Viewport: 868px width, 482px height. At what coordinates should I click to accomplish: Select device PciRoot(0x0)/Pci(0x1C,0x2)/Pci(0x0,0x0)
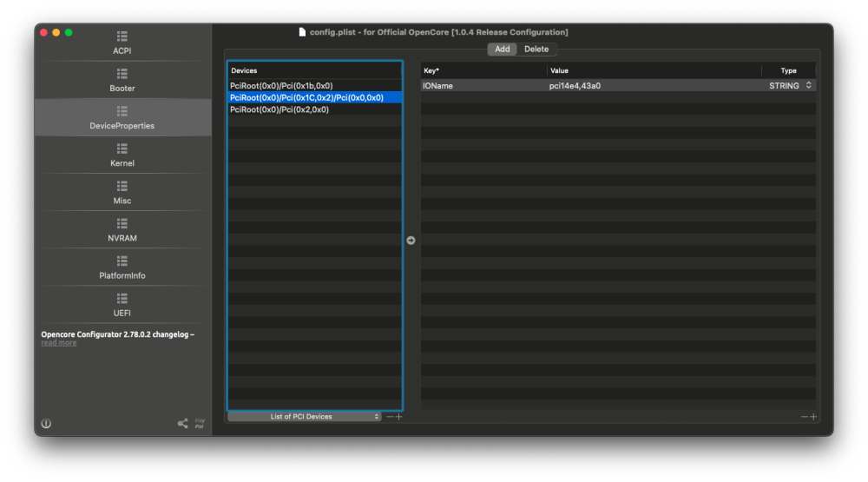coord(314,97)
